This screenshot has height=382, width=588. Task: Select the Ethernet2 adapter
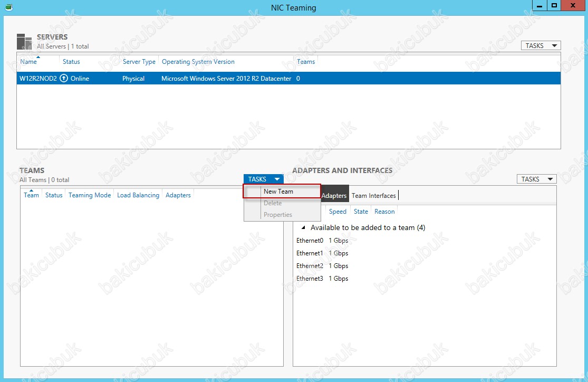(310, 266)
